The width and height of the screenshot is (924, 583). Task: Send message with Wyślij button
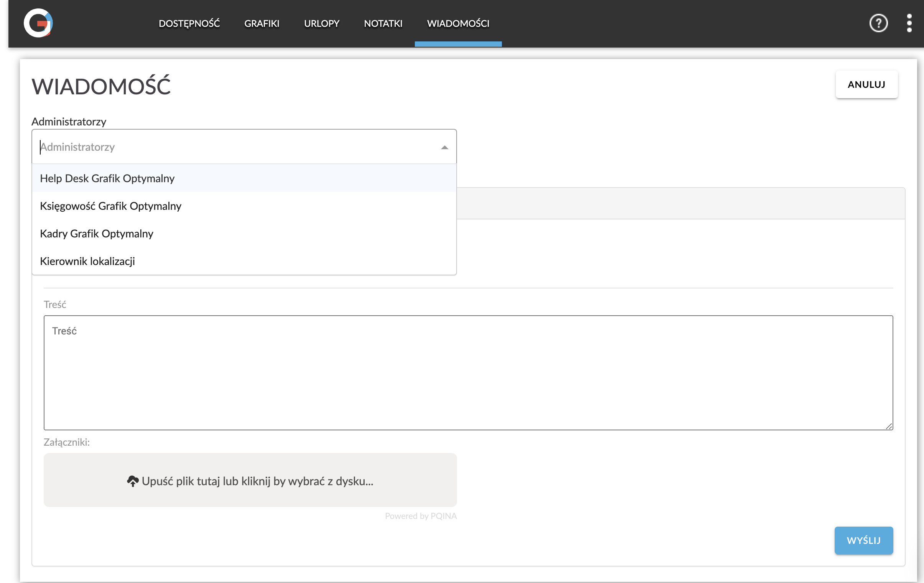click(863, 540)
